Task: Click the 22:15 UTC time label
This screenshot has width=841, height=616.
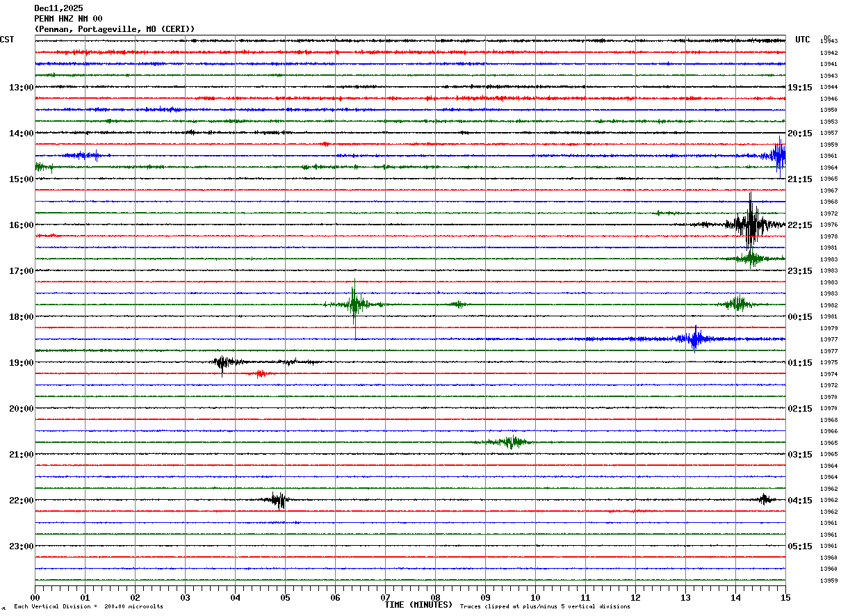Action: (800, 225)
